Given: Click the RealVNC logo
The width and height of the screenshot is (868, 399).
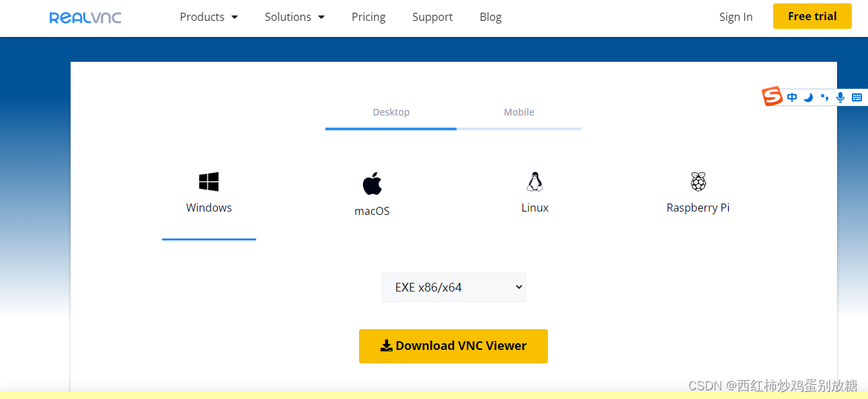Looking at the screenshot, I should click(x=85, y=17).
